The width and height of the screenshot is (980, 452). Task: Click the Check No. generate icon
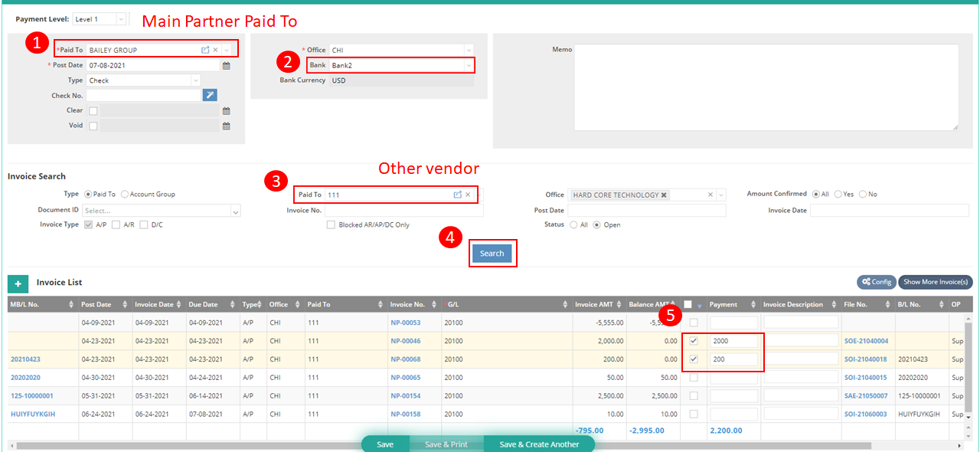[210, 95]
